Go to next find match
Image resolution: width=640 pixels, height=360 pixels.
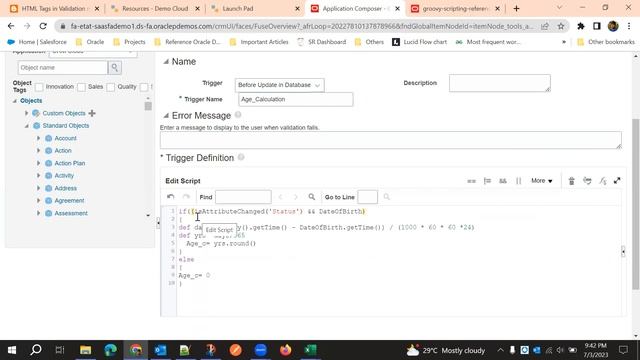coord(296,197)
